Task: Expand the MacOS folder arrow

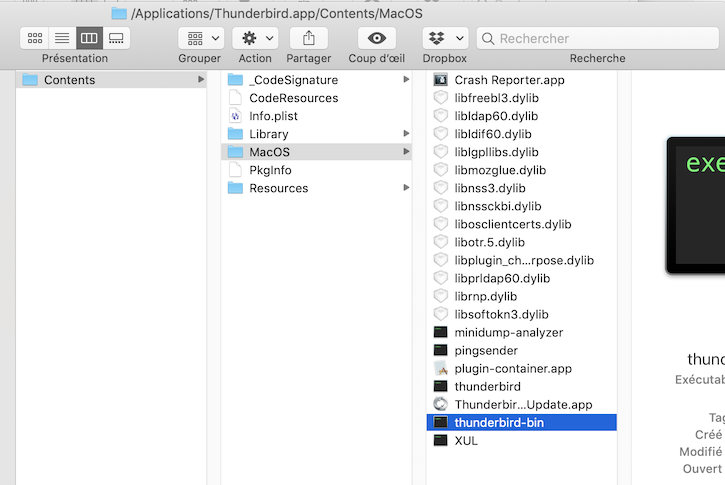Action: [x=406, y=152]
